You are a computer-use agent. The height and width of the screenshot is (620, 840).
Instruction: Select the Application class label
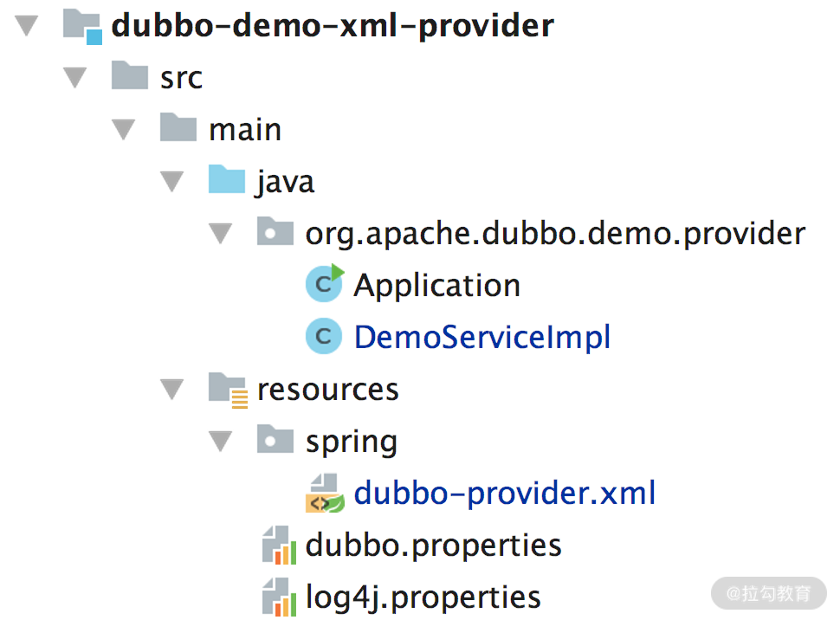[x=436, y=285]
